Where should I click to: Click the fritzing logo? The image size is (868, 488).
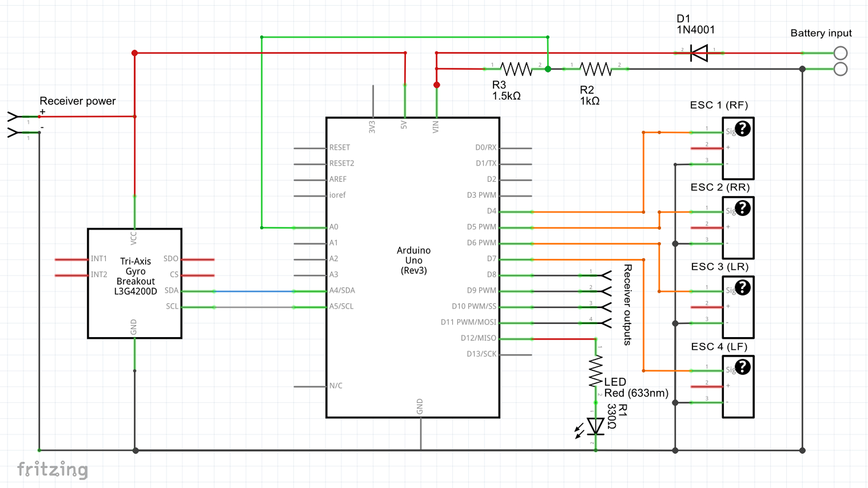52,469
